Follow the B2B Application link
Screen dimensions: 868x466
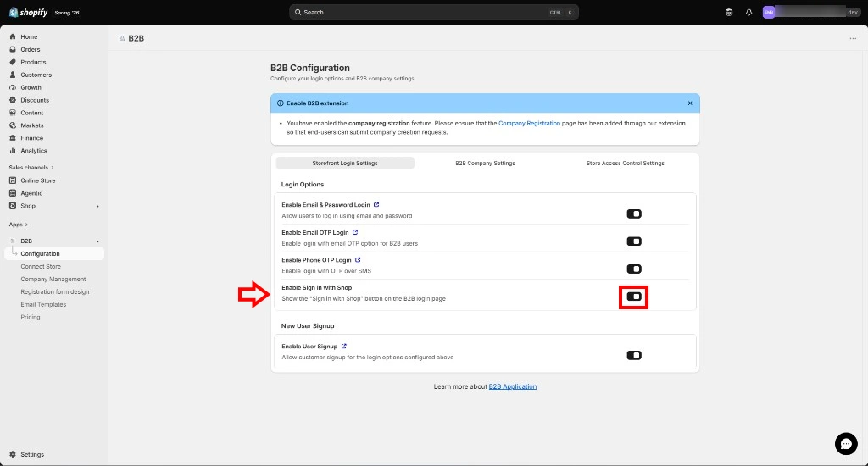(513, 386)
